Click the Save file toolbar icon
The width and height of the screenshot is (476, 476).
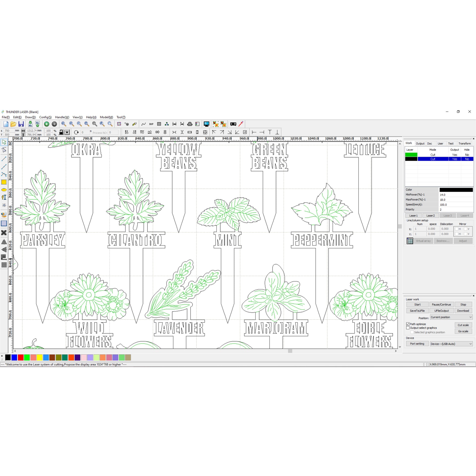tap(21, 124)
